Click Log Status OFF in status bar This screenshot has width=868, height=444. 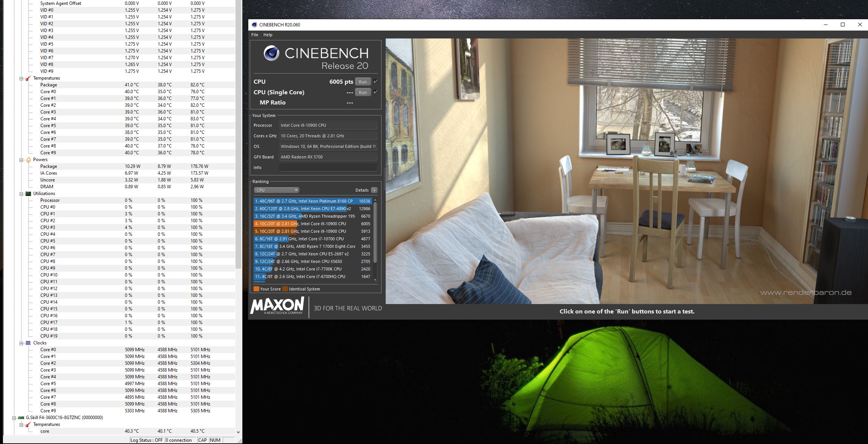(146, 440)
